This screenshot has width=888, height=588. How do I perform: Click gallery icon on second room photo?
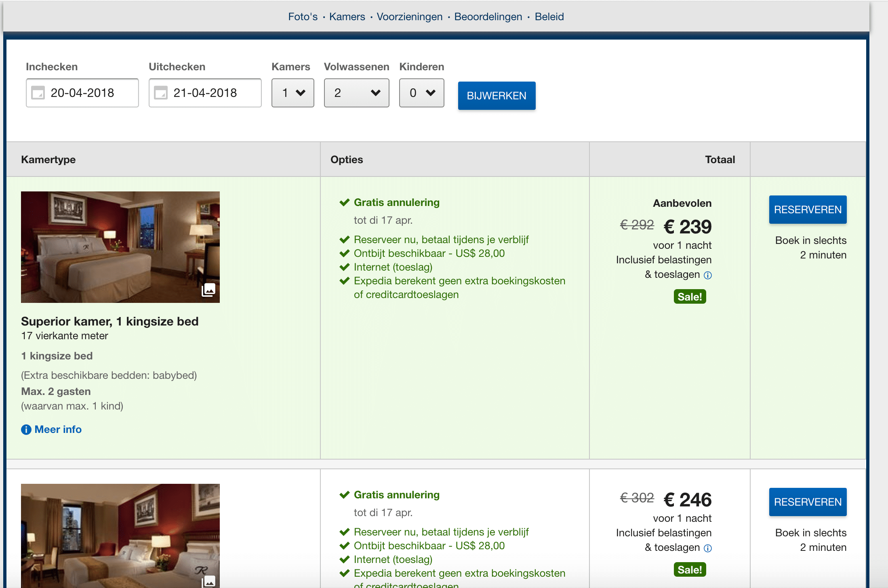[x=208, y=582]
